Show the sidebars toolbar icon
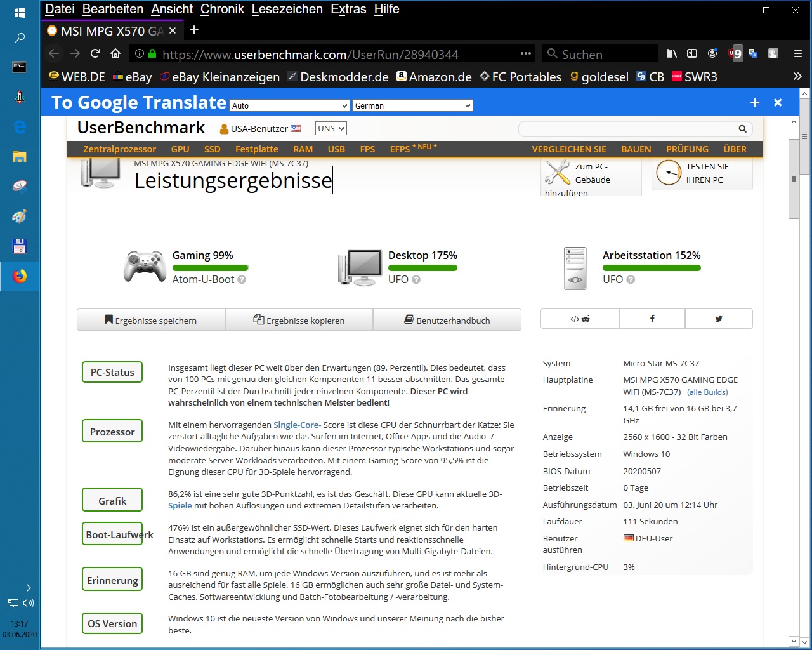The height and width of the screenshot is (650, 812). pyautogui.click(x=692, y=53)
